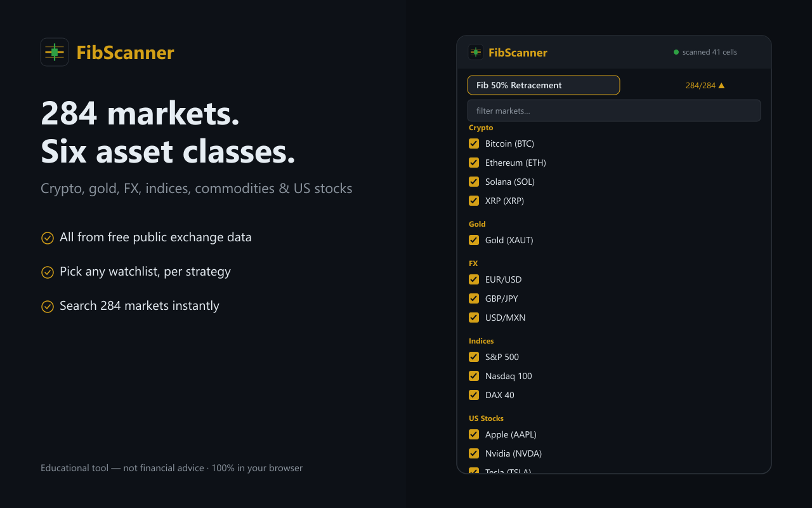Click check icon beside Search 284 markets
Image resolution: width=812 pixels, height=508 pixels.
[x=48, y=306]
